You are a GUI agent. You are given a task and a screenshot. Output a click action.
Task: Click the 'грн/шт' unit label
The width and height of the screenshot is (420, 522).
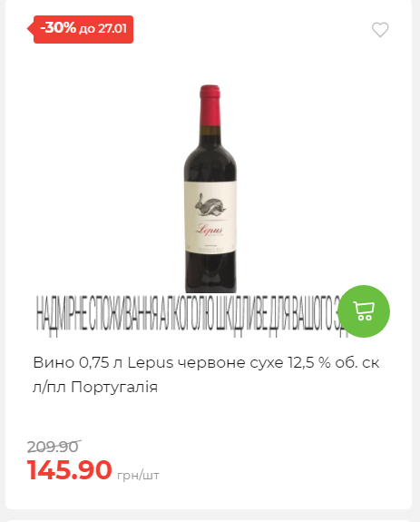(x=138, y=476)
